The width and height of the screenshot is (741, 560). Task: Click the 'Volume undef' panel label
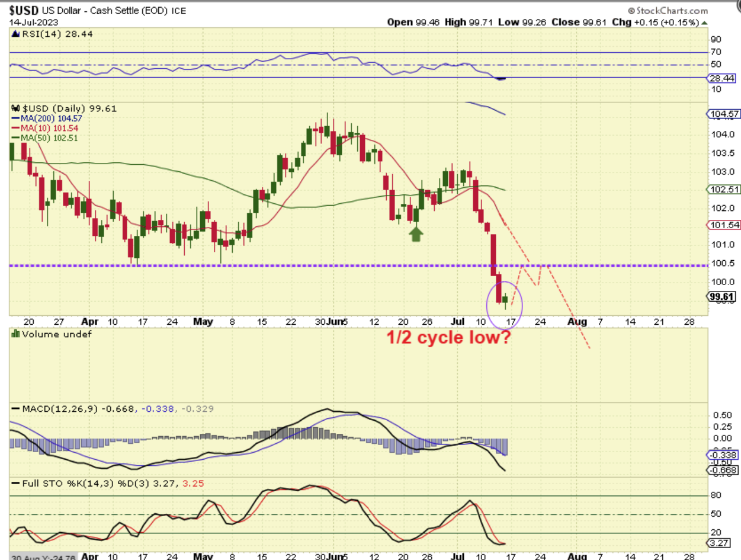point(57,334)
